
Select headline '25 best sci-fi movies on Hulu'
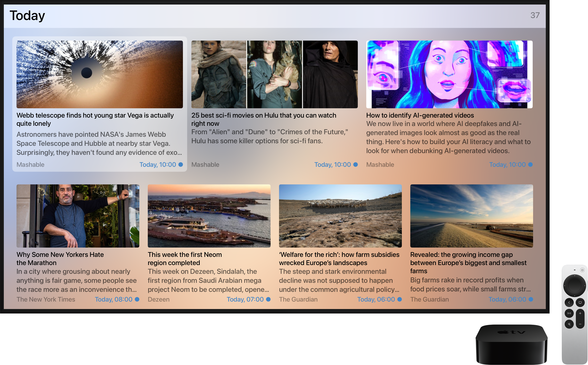point(264,119)
